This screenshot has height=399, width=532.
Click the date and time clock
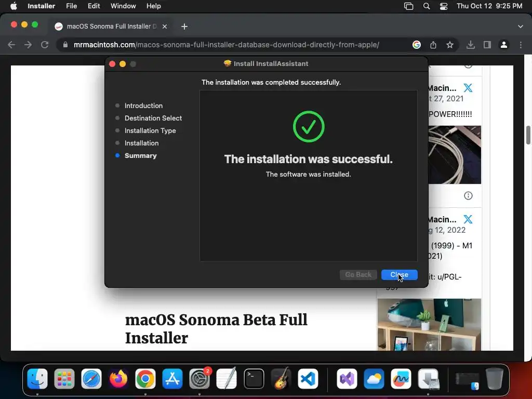pos(489,6)
